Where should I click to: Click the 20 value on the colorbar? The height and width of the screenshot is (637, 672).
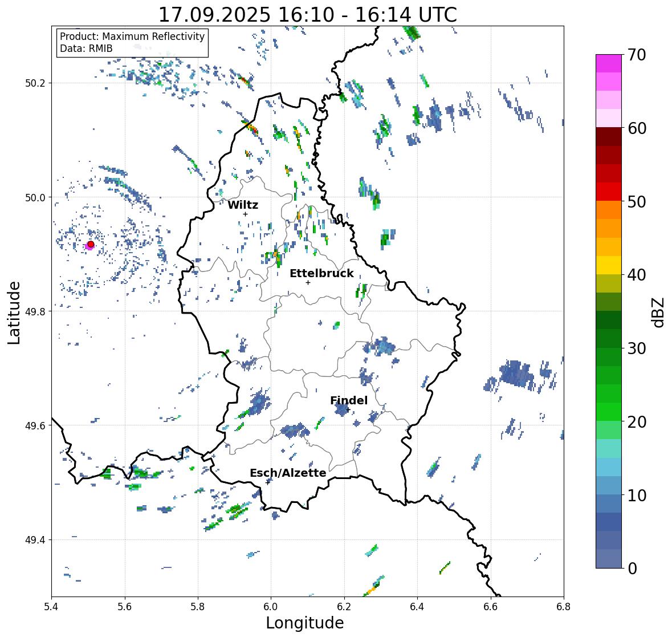point(636,422)
